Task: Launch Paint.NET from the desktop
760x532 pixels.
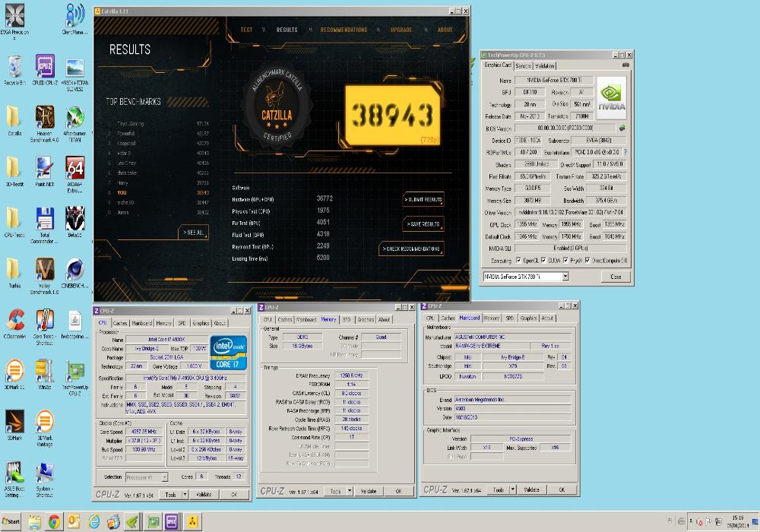Action: [x=45, y=172]
